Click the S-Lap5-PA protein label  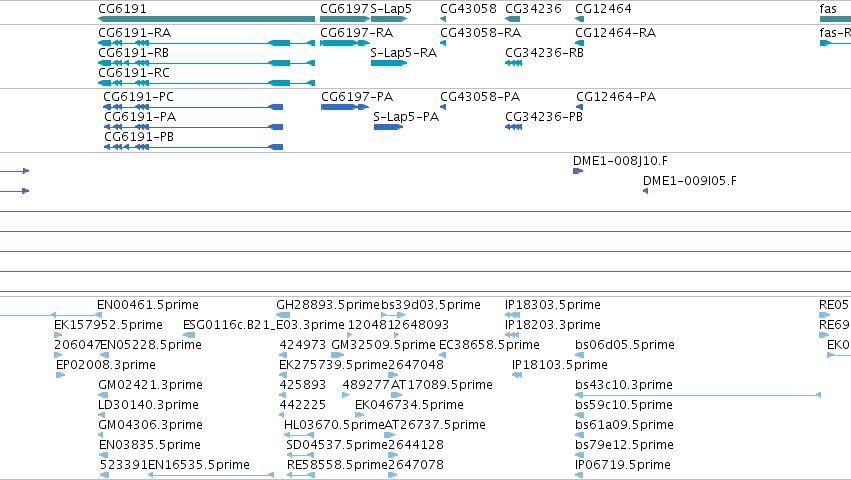click(406, 117)
